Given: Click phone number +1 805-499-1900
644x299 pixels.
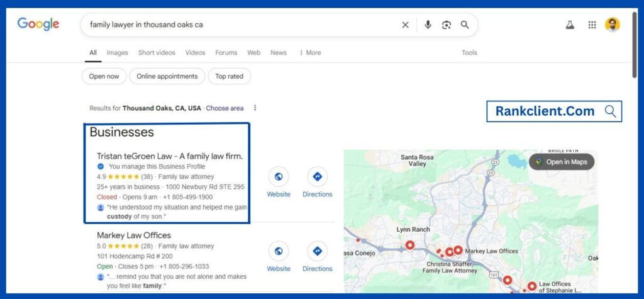Looking at the screenshot, I should [187, 197].
